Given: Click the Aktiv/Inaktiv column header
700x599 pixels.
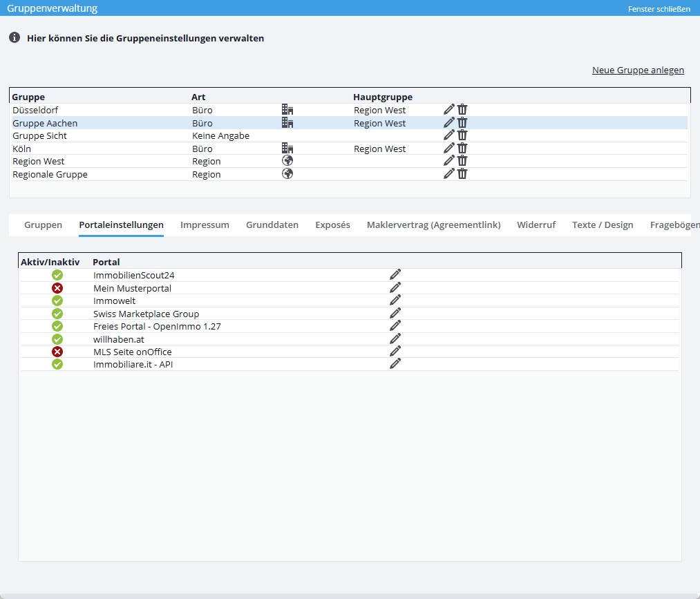Looking at the screenshot, I should [x=50, y=262].
